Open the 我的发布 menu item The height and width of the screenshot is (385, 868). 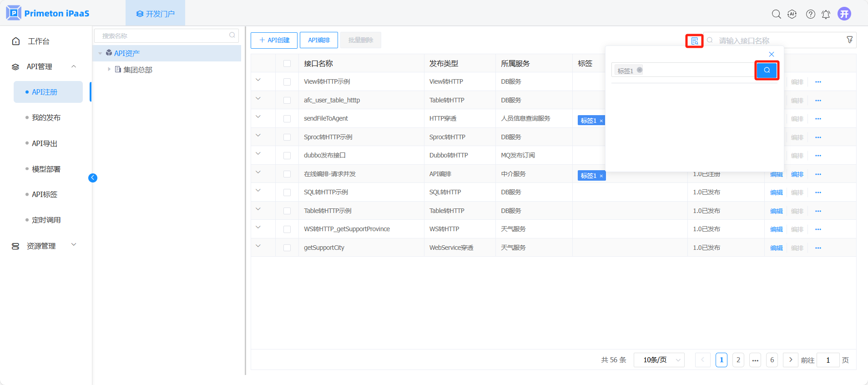46,118
